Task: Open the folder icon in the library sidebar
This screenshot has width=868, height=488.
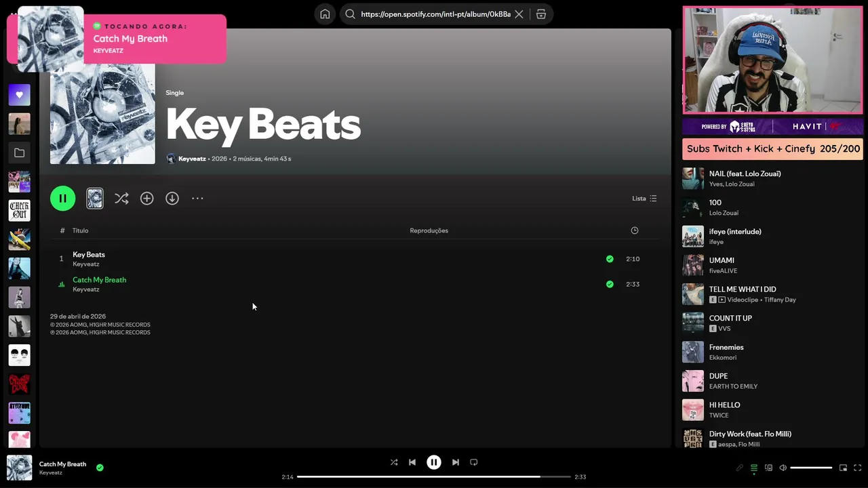Action: click(19, 153)
